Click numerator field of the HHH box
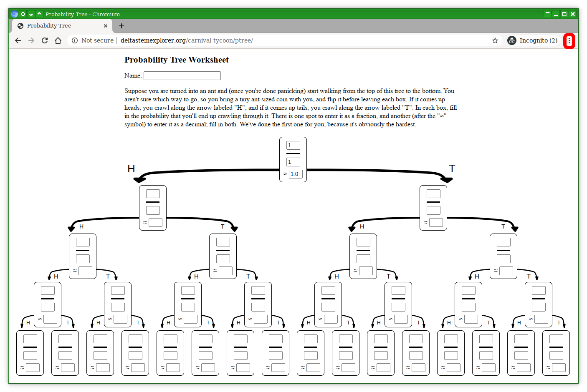This screenshot has width=587, height=392. 48,290
